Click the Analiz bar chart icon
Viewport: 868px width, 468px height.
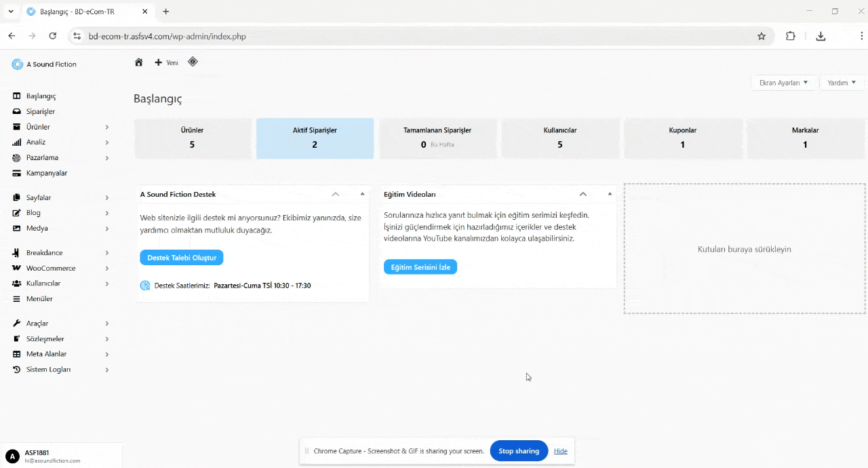17,142
